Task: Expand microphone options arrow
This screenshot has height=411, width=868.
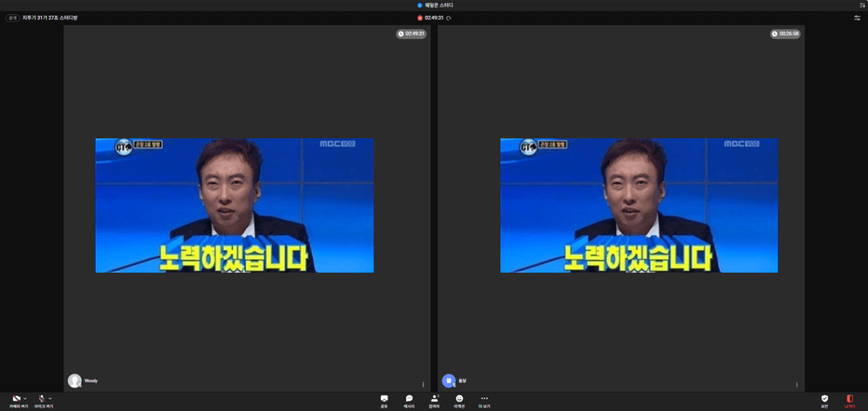Action: [50, 398]
